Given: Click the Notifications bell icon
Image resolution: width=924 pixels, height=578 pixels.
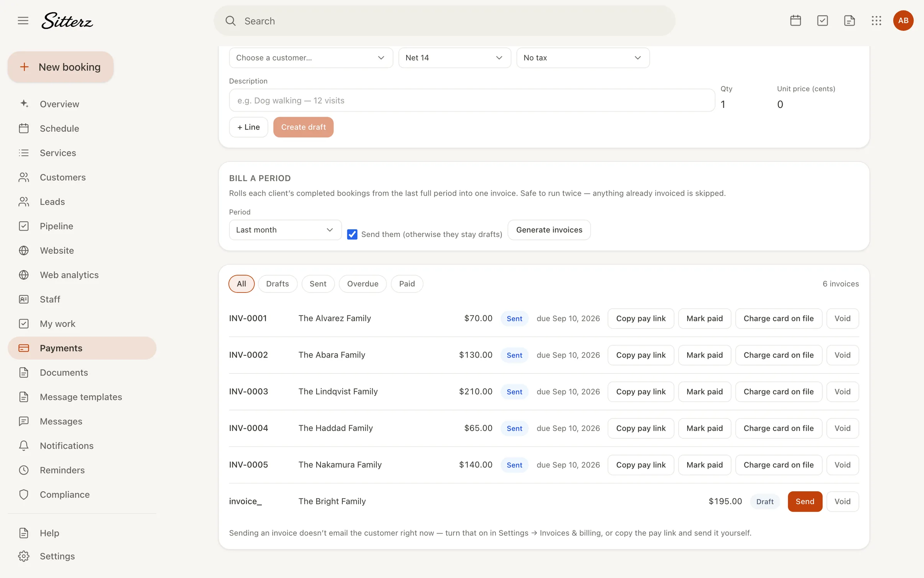Looking at the screenshot, I should [x=24, y=445].
